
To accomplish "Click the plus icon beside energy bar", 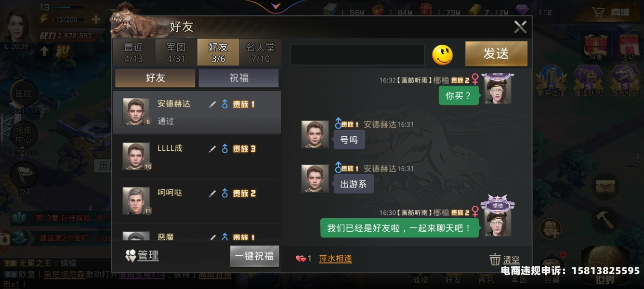I will pos(96,19).
